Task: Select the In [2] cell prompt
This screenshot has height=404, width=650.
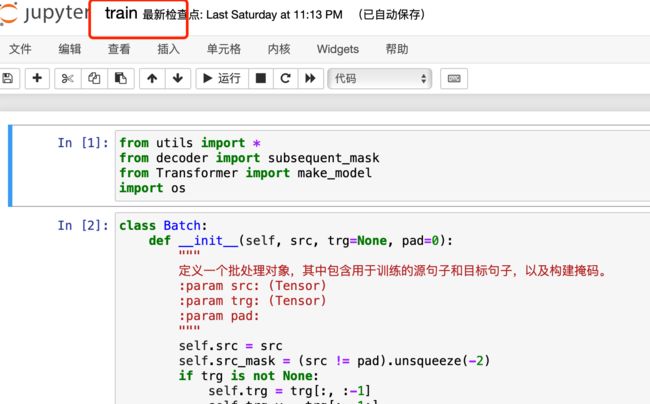Action: coord(83,225)
